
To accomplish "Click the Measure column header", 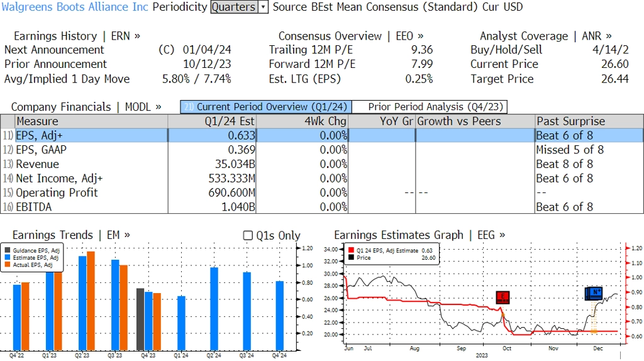I will 91,121.
